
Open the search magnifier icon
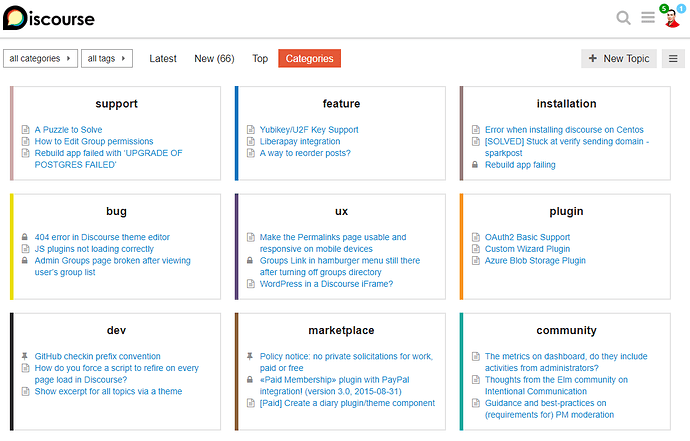tap(623, 18)
